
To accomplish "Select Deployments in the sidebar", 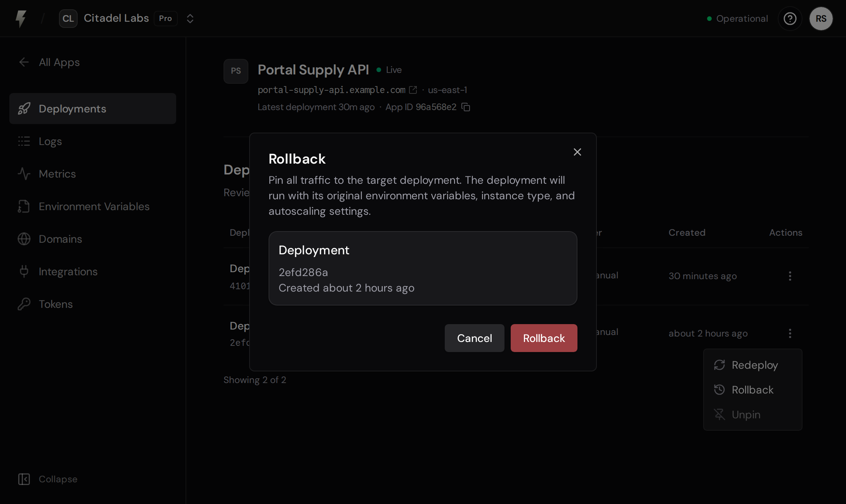I will [x=93, y=109].
